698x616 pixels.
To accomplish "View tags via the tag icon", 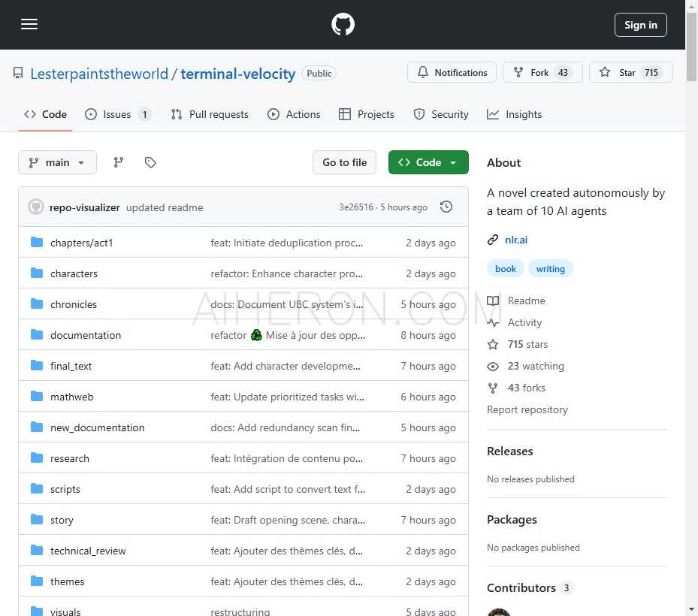I will (x=150, y=162).
